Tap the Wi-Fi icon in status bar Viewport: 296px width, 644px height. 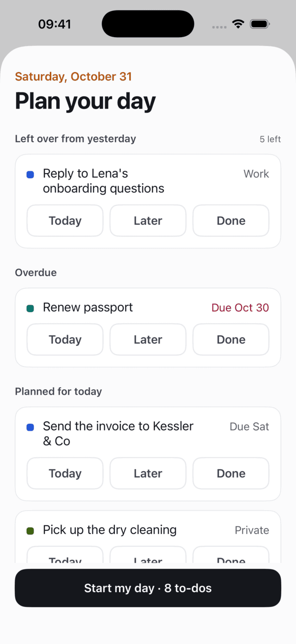[239, 24]
